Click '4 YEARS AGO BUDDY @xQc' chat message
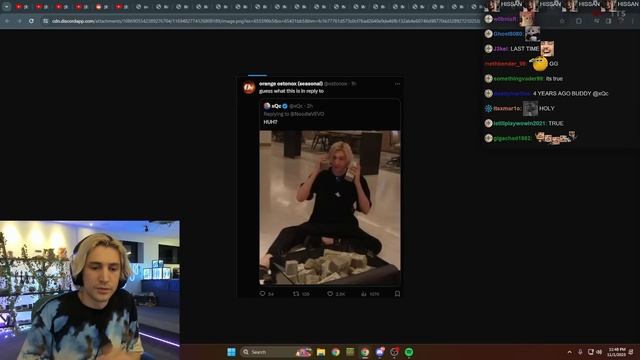 (571, 93)
